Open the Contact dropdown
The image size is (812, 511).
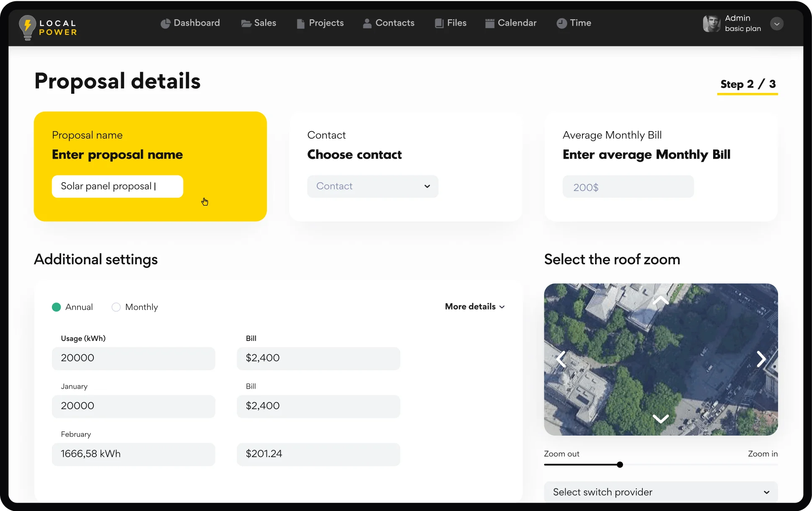click(372, 186)
